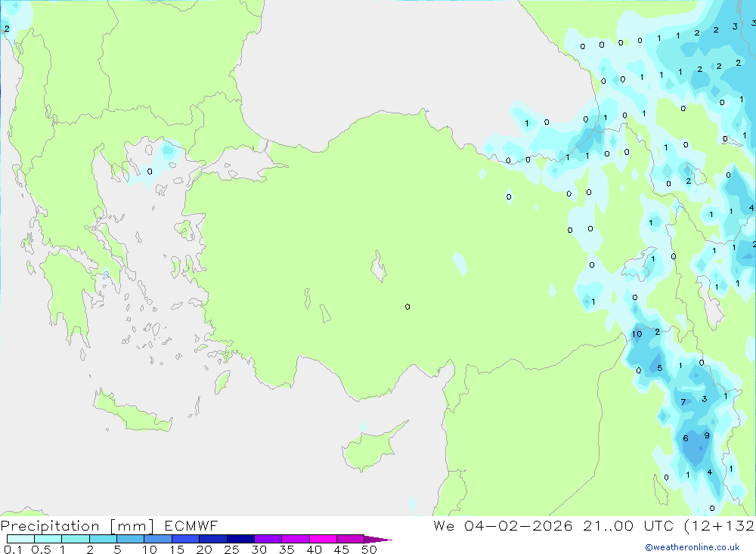Open the weatheronline.co.uk copyright link
The width and height of the screenshot is (756, 554).
(692, 547)
